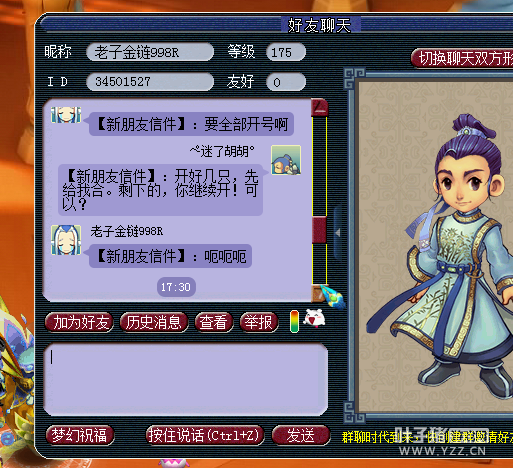
Task: Collapse the character panel with left arrow
Action: coord(338,233)
